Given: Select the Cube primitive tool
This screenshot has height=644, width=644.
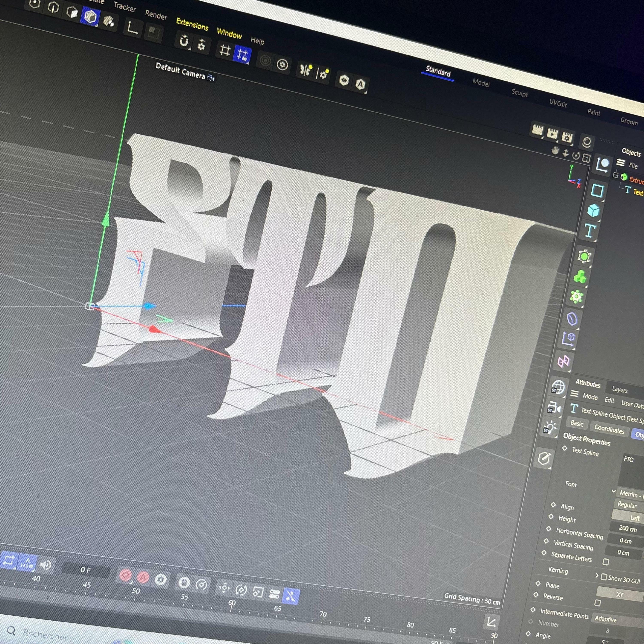Looking at the screenshot, I should pos(593,211).
